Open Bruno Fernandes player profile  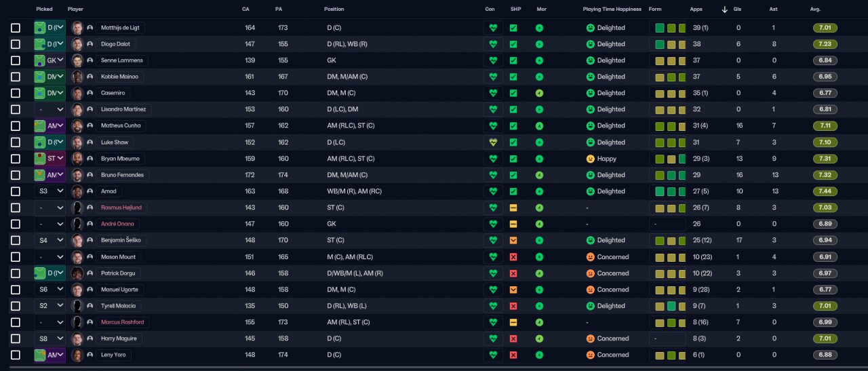[x=122, y=175]
